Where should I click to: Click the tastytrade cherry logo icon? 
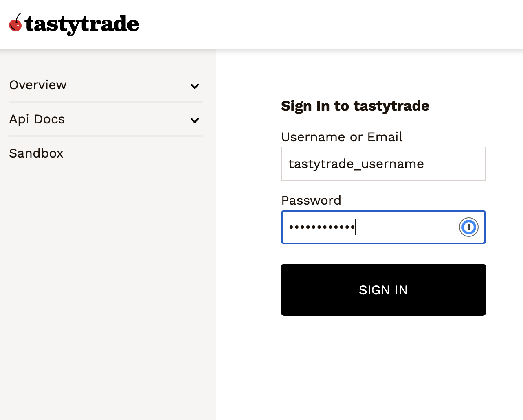(x=16, y=24)
